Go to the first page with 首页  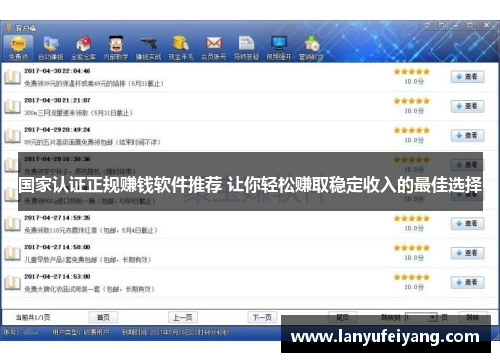click(x=103, y=317)
